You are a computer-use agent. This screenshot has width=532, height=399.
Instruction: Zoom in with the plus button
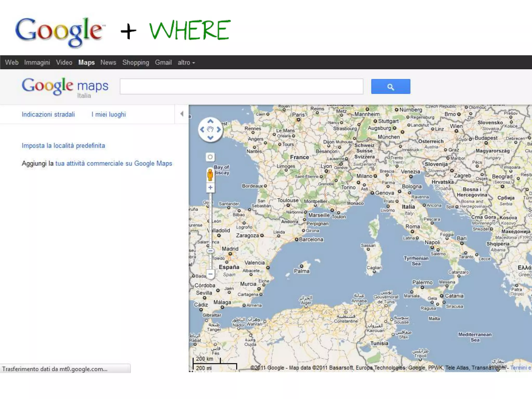coord(210,188)
